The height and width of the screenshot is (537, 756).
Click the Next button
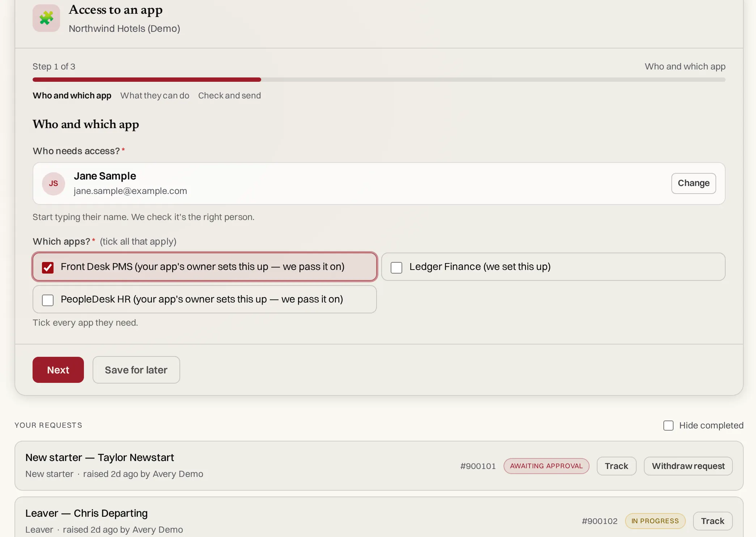pyautogui.click(x=58, y=370)
